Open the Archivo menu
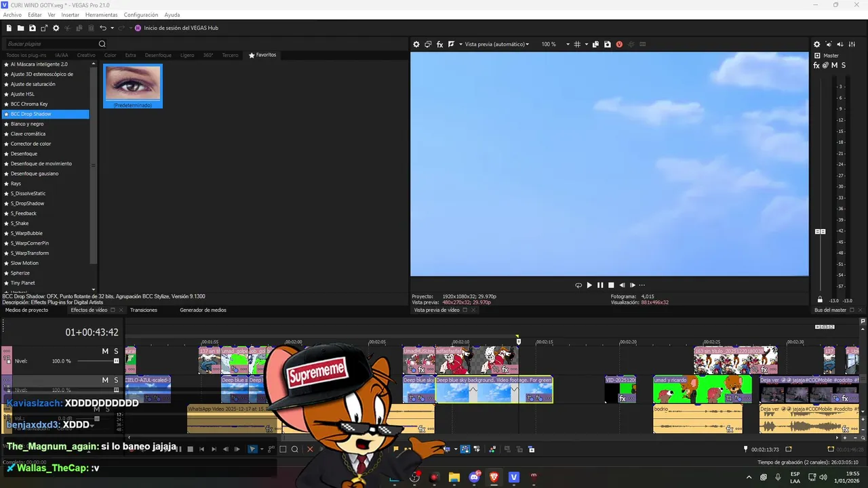Image resolution: width=868 pixels, height=488 pixels. tap(12, 15)
